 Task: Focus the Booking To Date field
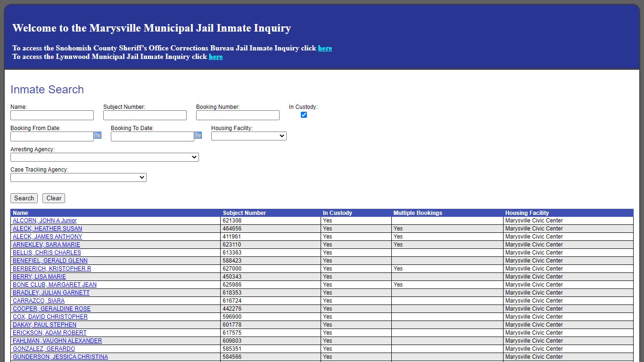pyautogui.click(x=152, y=137)
